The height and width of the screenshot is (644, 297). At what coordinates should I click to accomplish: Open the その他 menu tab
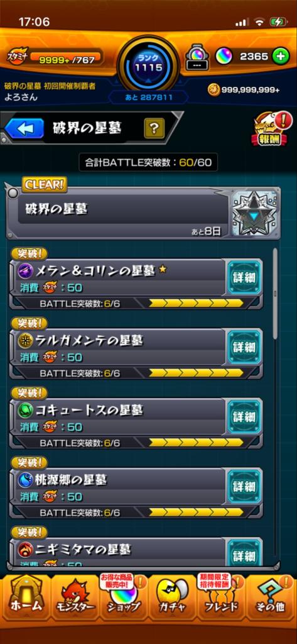click(x=271, y=597)
